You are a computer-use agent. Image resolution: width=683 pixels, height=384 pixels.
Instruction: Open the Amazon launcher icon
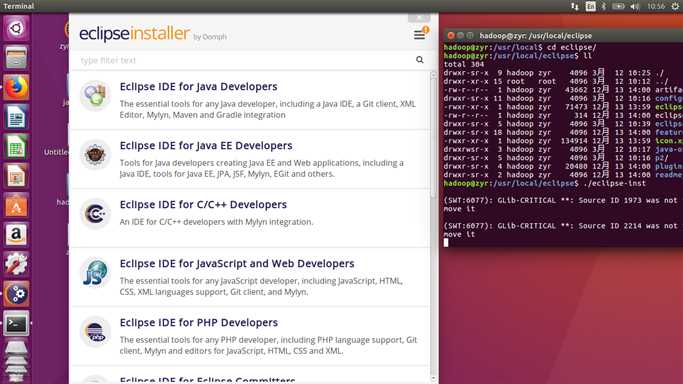[x=16, y=235]
